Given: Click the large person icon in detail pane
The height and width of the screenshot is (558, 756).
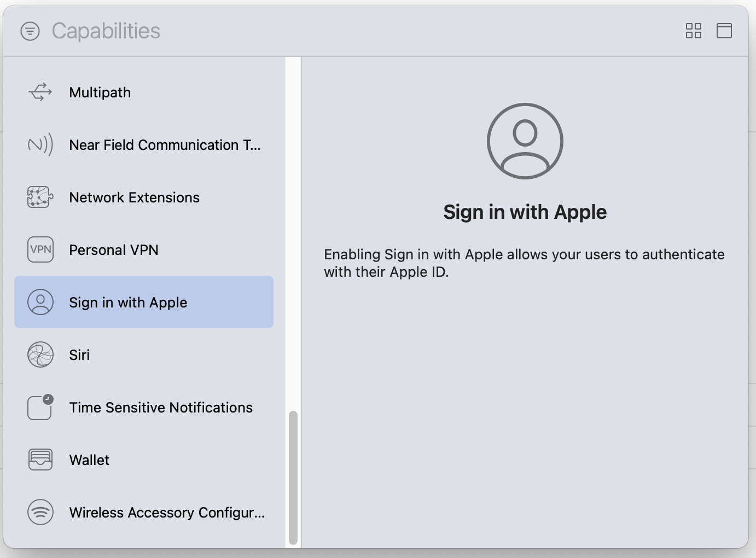Looking at the screenshot, I should pos(525,141).
